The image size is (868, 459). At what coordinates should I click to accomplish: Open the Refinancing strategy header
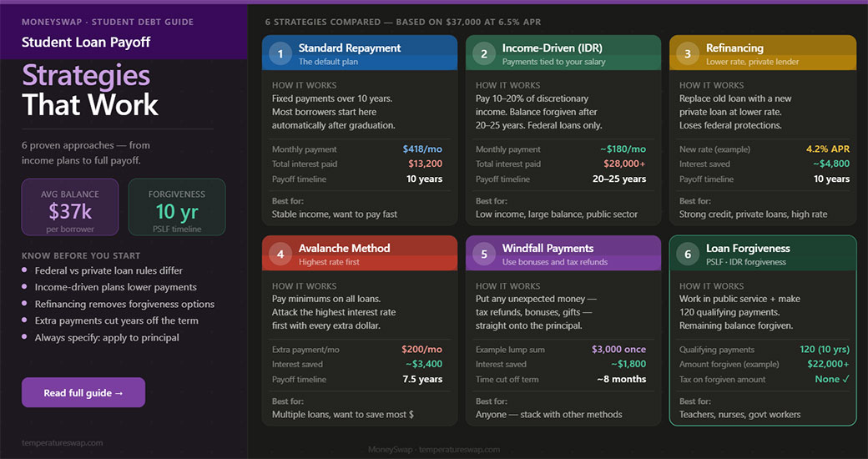coord(763,53)
